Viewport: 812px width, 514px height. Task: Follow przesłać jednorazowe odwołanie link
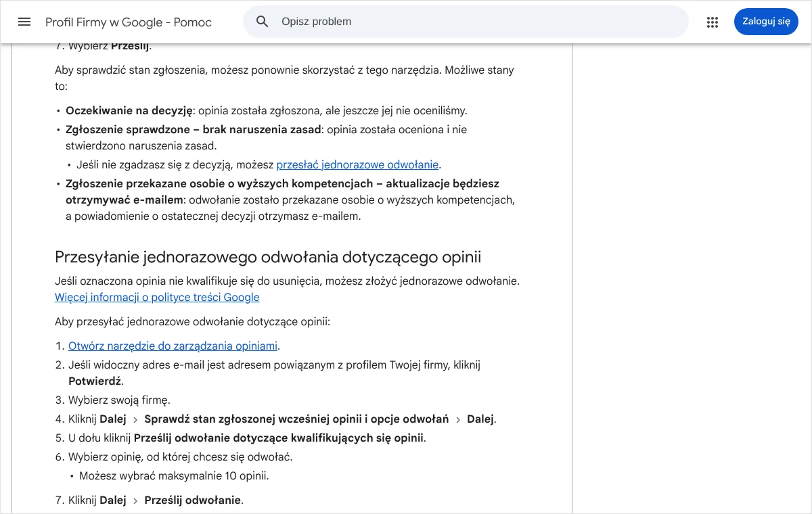click(x=358, y=164)
